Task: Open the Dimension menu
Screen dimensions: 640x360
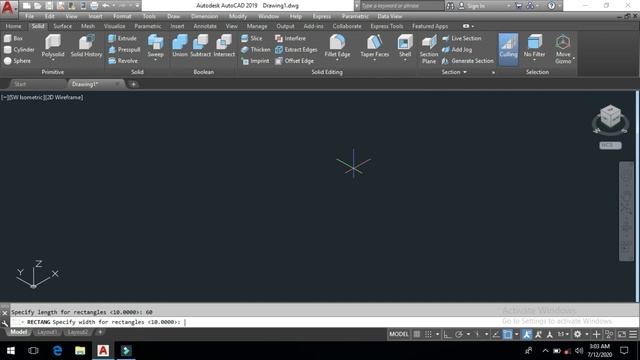Action: [x=204, y=16]
